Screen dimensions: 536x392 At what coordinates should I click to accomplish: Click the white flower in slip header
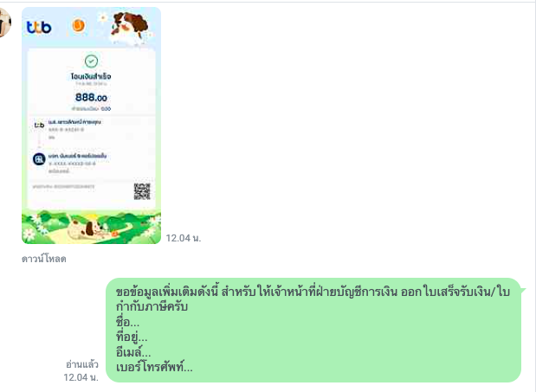[x=102, y=17]
